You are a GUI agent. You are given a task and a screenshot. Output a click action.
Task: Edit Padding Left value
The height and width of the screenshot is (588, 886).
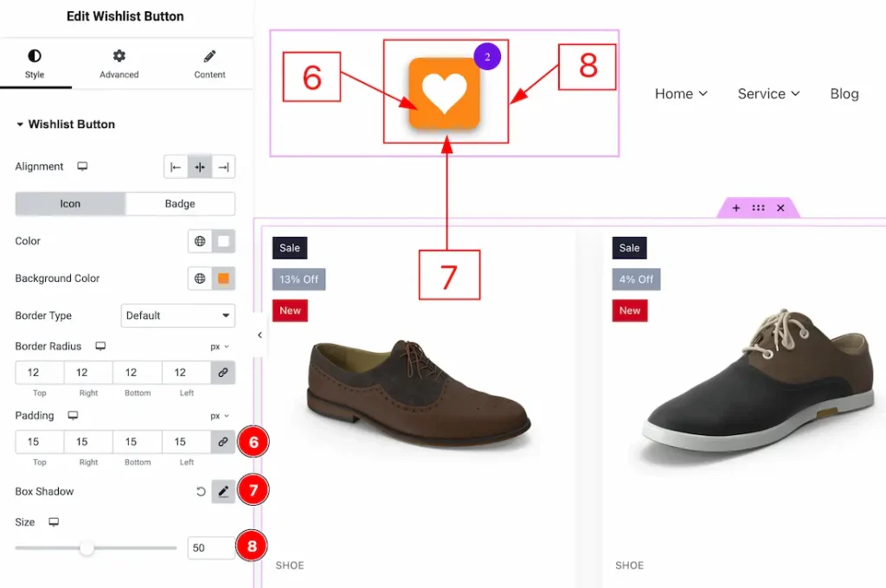187,442
